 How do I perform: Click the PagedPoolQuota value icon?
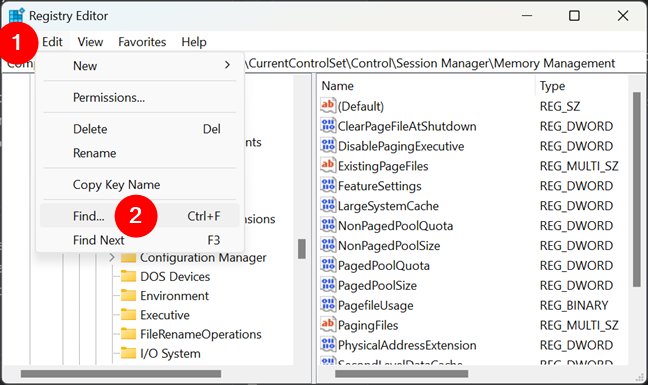pyautogui.click(x=328, y=265)
